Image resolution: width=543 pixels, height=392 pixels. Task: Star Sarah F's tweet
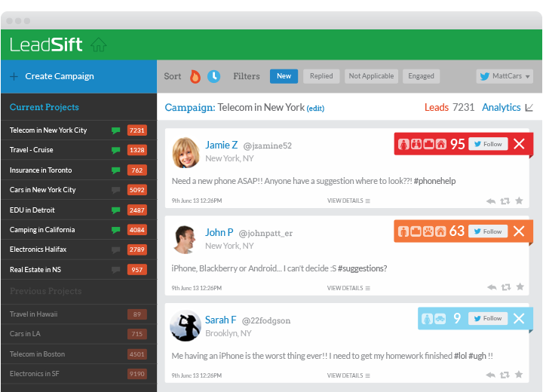point(518,374)
